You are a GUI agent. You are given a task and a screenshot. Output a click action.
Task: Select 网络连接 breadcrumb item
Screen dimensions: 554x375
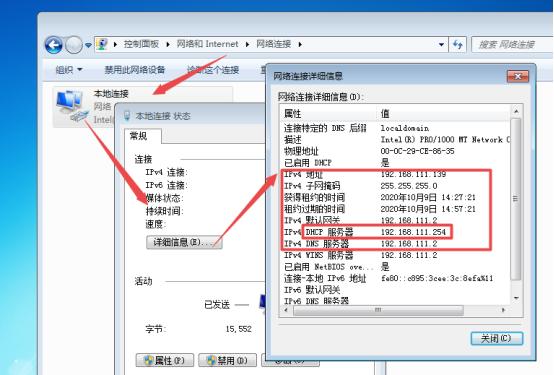[x=273, y=44]
